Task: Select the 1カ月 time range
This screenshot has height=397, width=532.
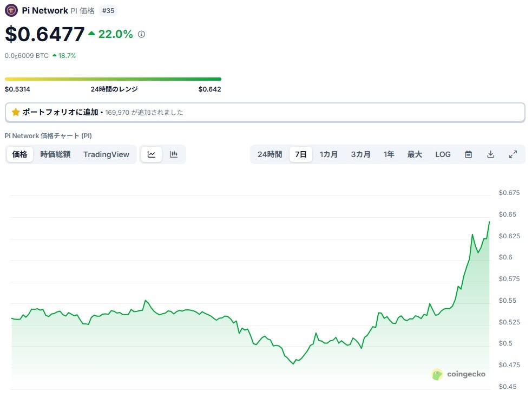Action: (329, 154)
